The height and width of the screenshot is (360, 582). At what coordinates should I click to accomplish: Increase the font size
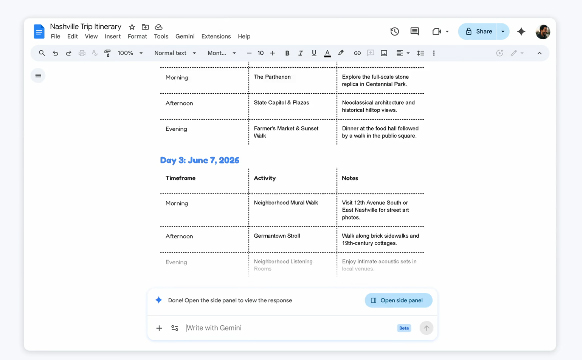[272, 53]
